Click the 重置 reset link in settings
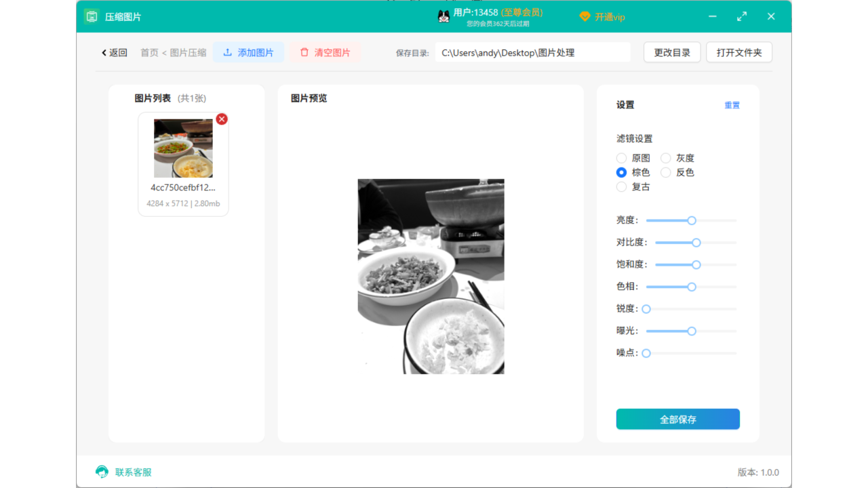Image resolution: width=868 pixels, height=488 pixels. click(x=732, y=105)
